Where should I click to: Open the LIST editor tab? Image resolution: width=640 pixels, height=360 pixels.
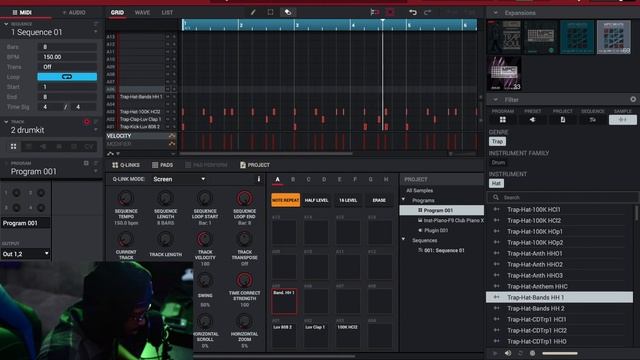click(x=167, y=12)
